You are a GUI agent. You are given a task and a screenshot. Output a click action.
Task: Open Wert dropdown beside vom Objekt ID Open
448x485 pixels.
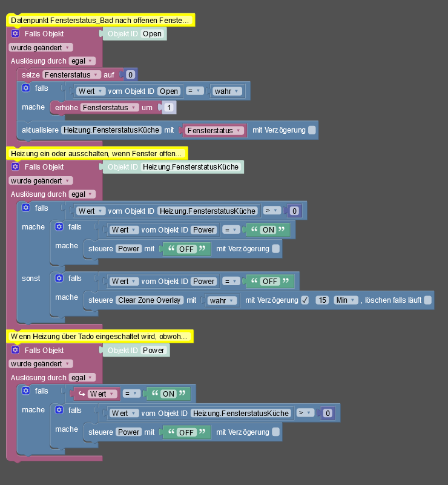click(x=91, y=91)
